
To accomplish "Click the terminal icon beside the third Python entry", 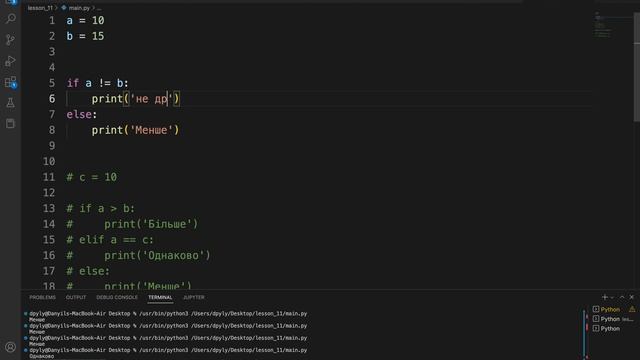I will 596,329.
